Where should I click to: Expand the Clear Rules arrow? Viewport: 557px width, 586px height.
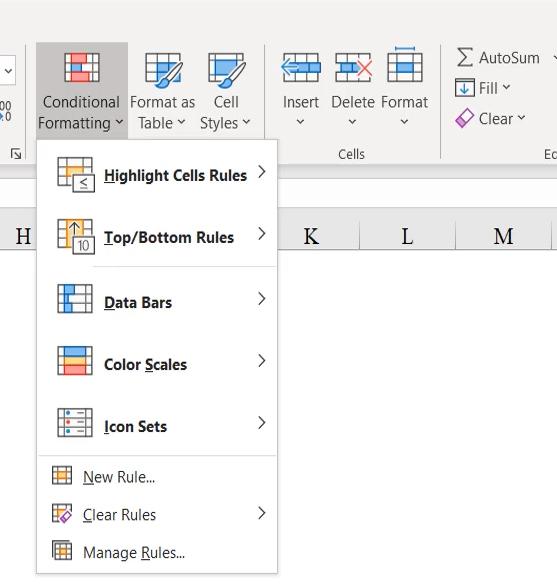[262, 513]
